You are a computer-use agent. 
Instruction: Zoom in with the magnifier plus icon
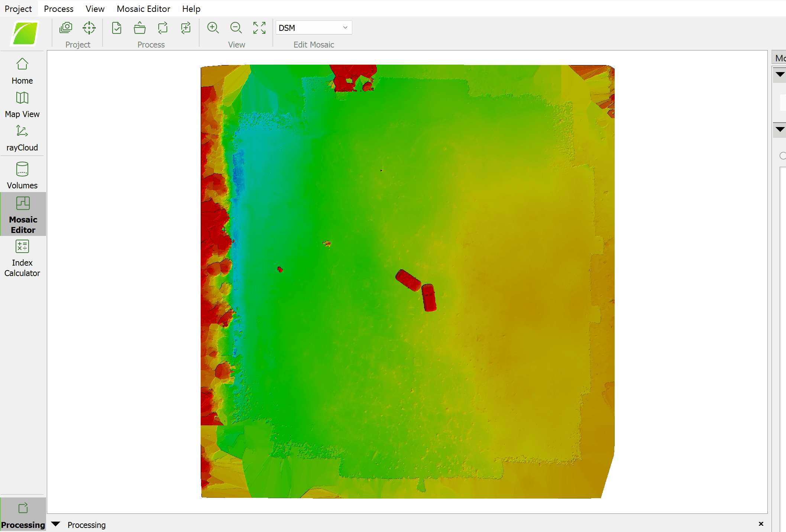tap(213, 28)
